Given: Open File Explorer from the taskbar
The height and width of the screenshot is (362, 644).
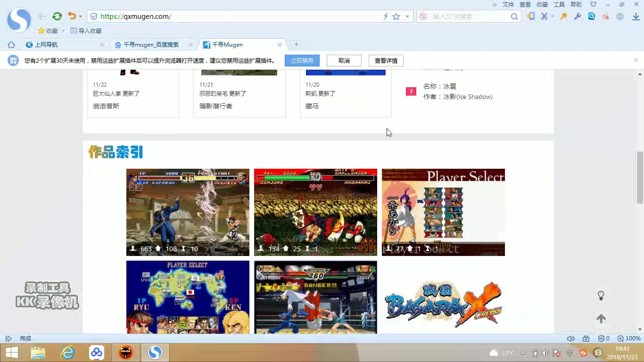Looking at the screenshot, I should pos(38,353).
